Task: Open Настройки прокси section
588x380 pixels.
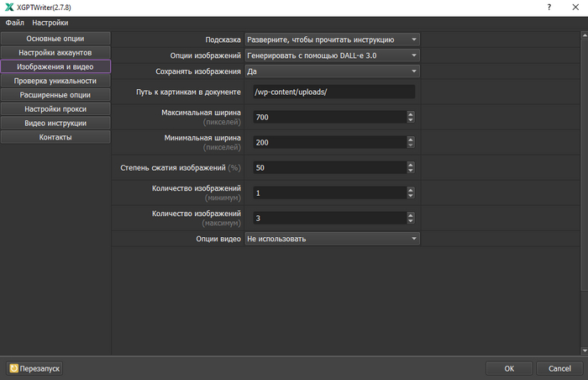Action: click(x=55, y=108)
